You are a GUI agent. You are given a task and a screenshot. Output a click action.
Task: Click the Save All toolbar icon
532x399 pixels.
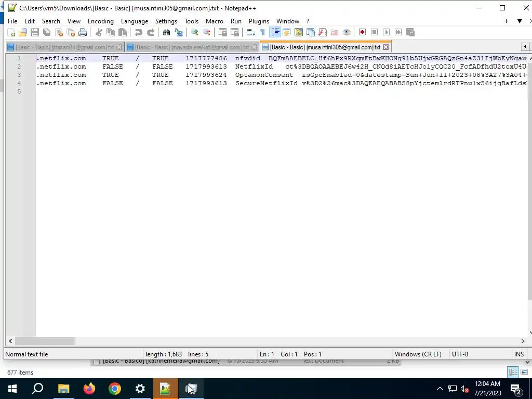point(46,32)
